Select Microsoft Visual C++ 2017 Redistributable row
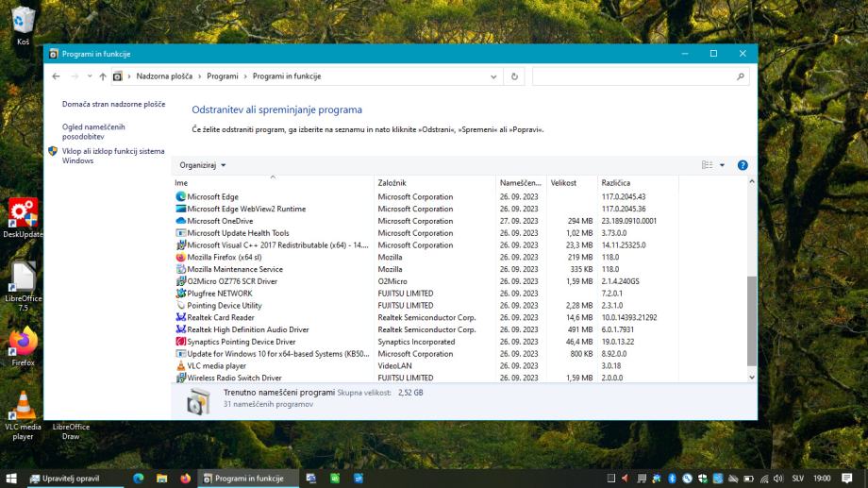The width and height of the screenshot is (868, 488). pos(426,244)
